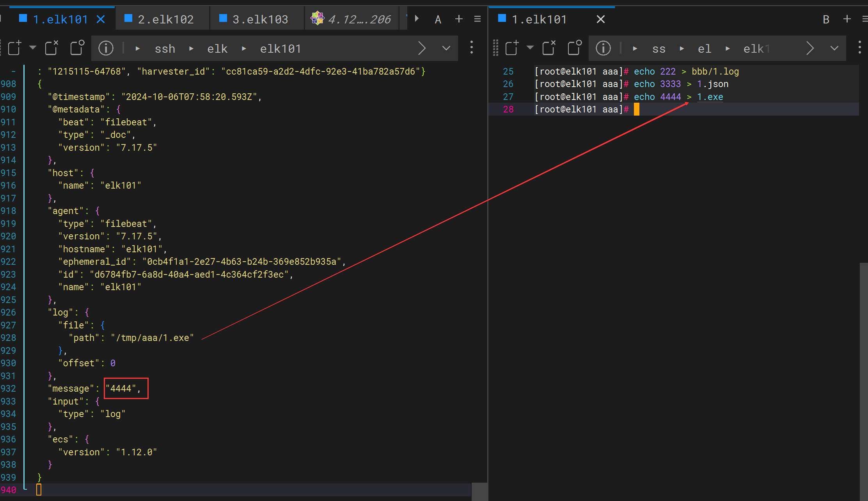The height and width of the screenshot is (501, 868).
Task: Click new session icon in right toolbar
Action: (x=512, y=48)
